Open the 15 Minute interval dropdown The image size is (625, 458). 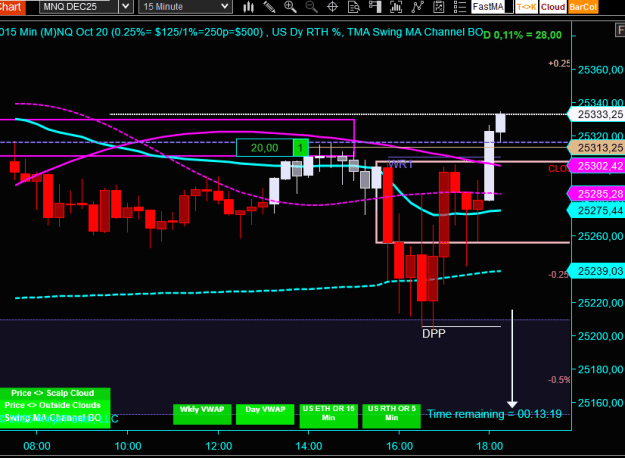[185, 6]
